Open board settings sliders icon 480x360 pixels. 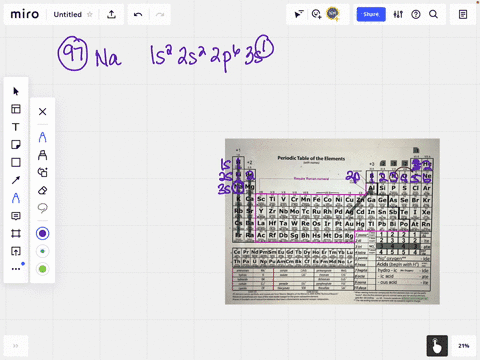tap(398, 14)
